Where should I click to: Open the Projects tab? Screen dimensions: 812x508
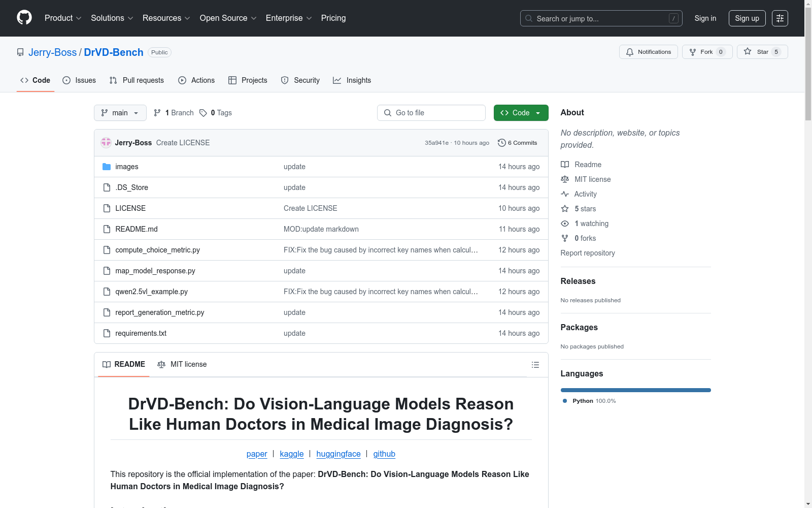pyautogui.click(x=248, y=80)
